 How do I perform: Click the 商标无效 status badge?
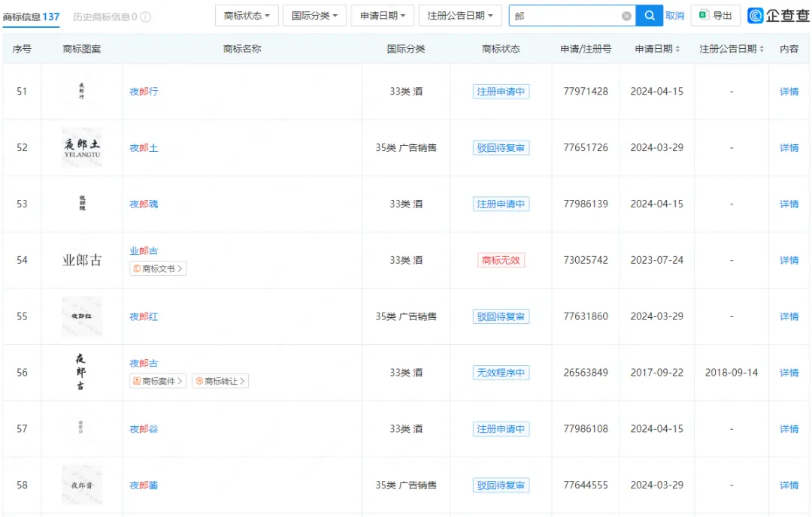coord(501,260)
